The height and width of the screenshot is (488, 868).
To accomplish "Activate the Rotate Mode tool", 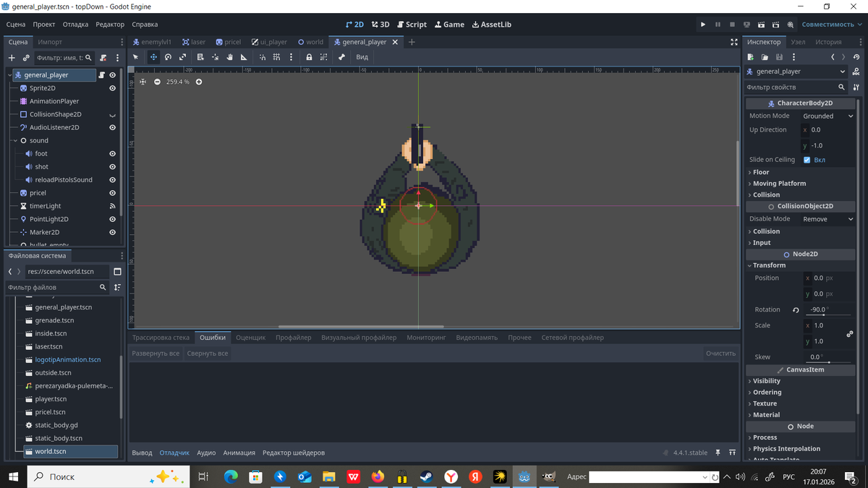I will point(168,57).
